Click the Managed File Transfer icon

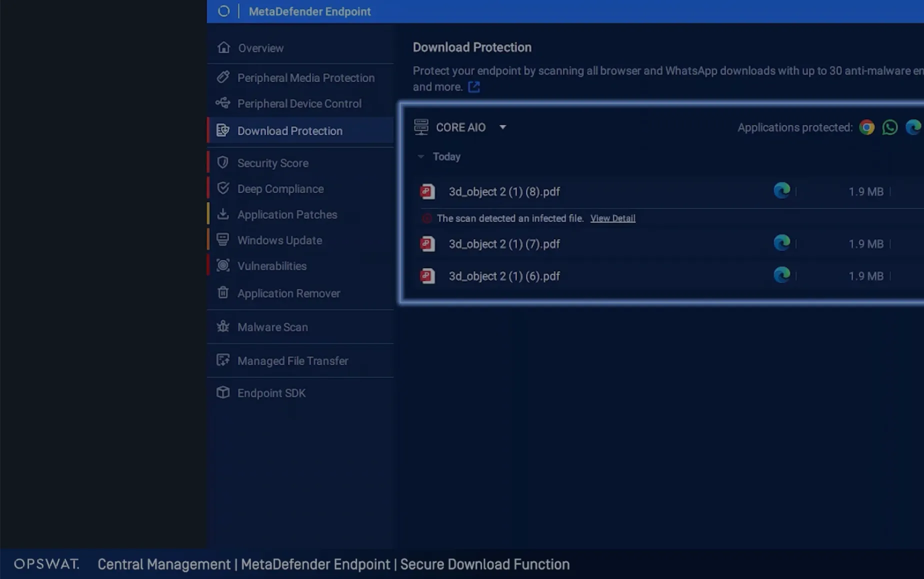point(223,360)
